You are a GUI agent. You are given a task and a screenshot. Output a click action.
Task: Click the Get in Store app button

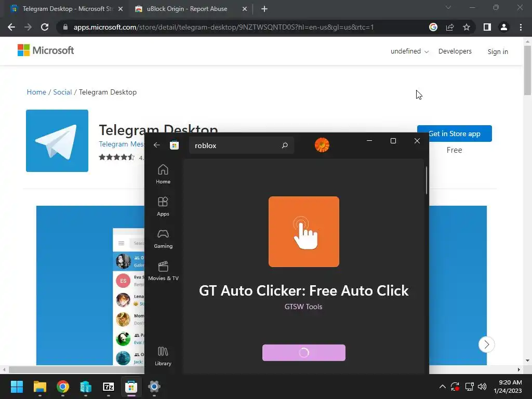454,134
